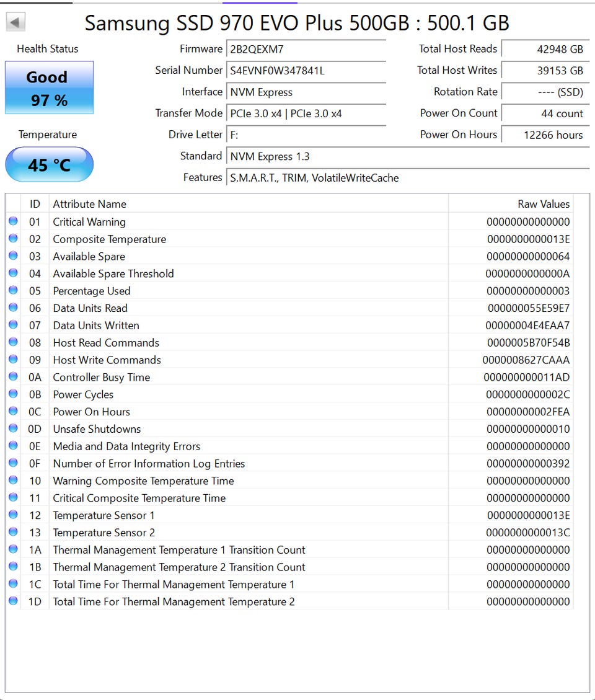The width and height of the screenshot is (595, 700).
Task: Click the Power On Hours value 12266 hours
Action: click(x=545, y=135)
